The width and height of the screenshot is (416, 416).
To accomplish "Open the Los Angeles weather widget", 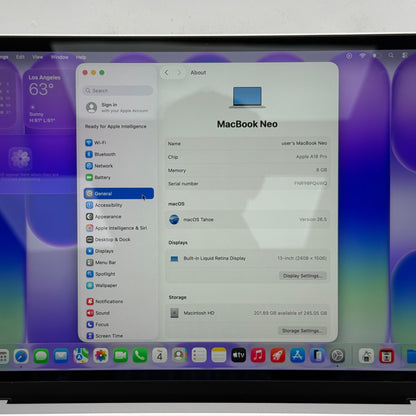I will coord(49,99).
